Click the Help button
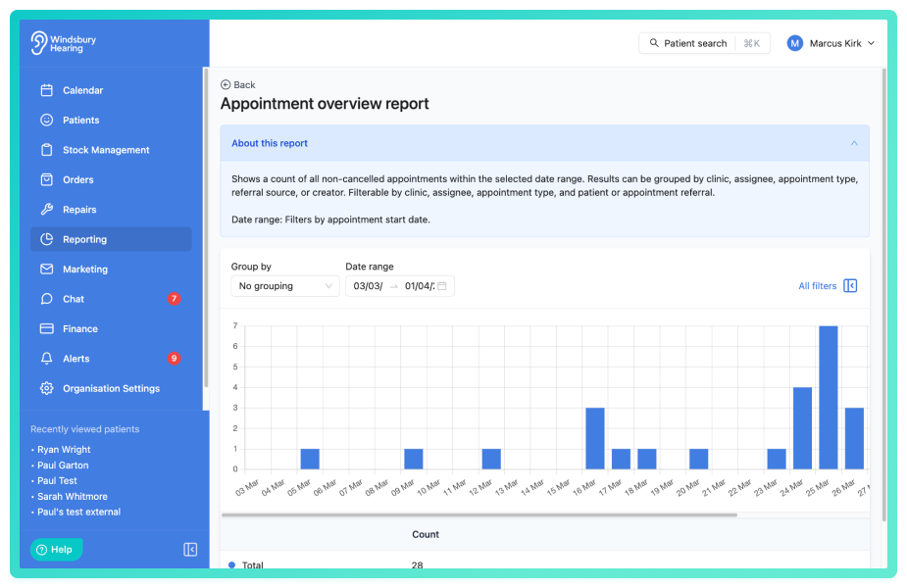Viewport: 907px width, 588px height. pos(56,549)
